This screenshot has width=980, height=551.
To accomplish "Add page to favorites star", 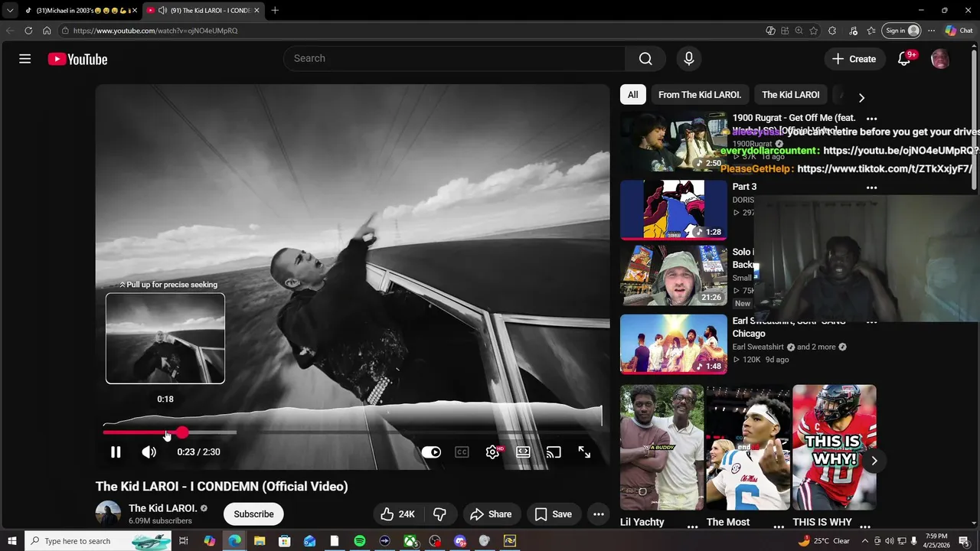I will click(813, 31).
